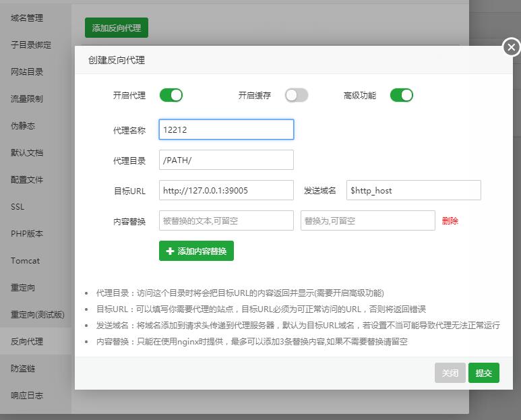Click the 关闭 button
Viewport: 521px width, 420px height.
point(450,373)
